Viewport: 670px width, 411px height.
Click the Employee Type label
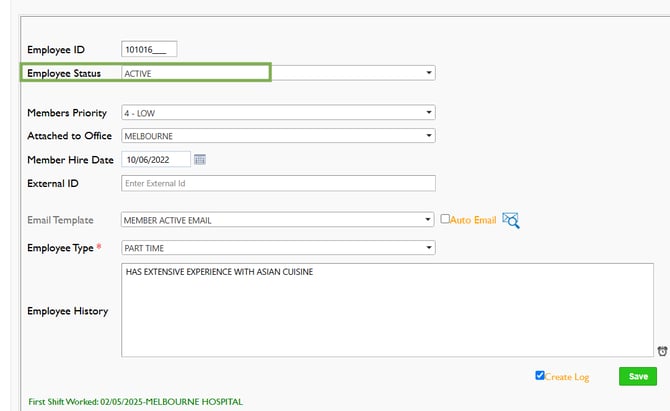point(60,248)
